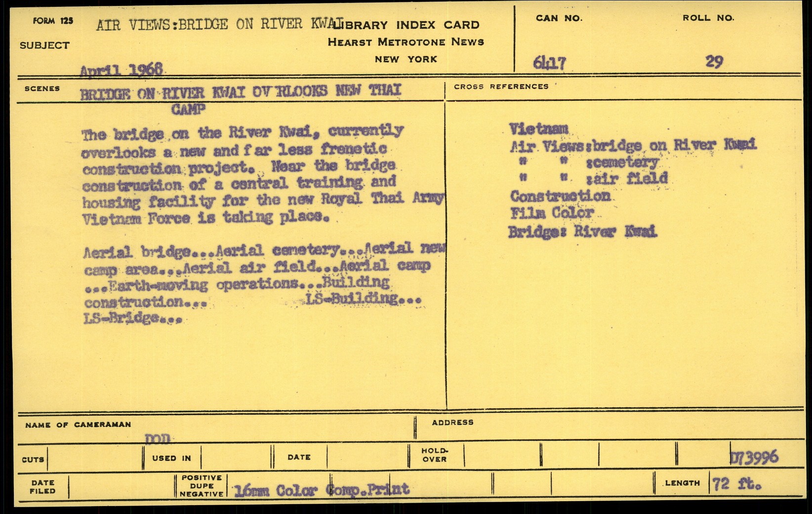Image resolution: width=812 pixels, height=514 pixels.
Task: Click cameraman name 'DOD'
Action: tap(158, 438)
